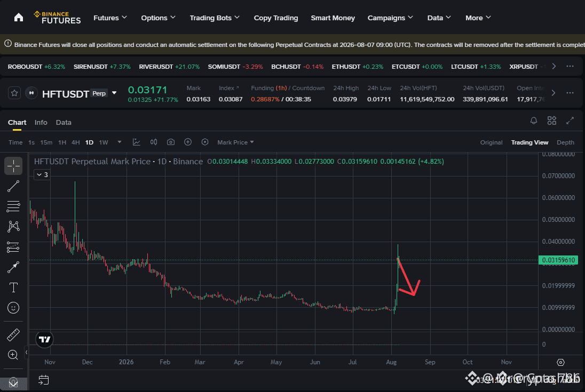Open the Data tab below the symbol

(x=64, y=122)
